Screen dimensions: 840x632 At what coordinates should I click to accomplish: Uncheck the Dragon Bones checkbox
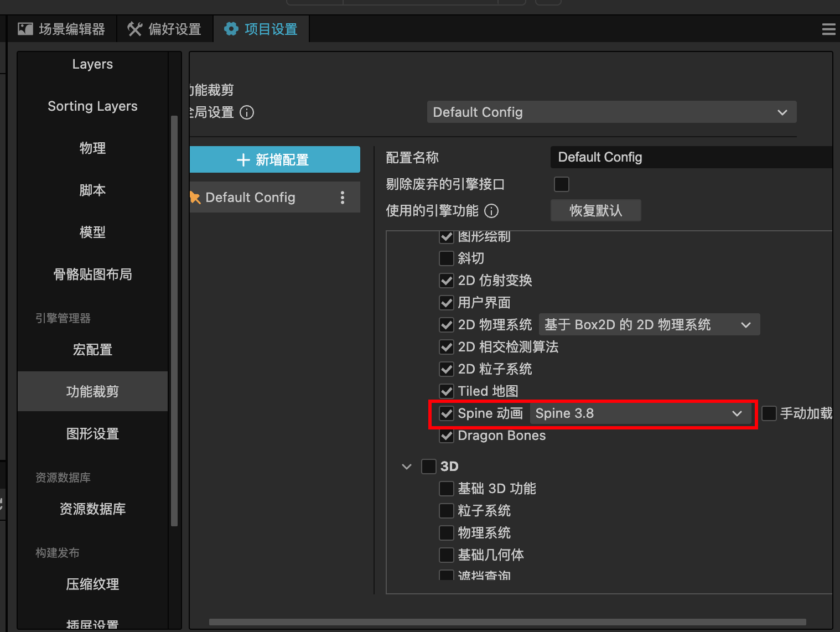click(447, 436)
